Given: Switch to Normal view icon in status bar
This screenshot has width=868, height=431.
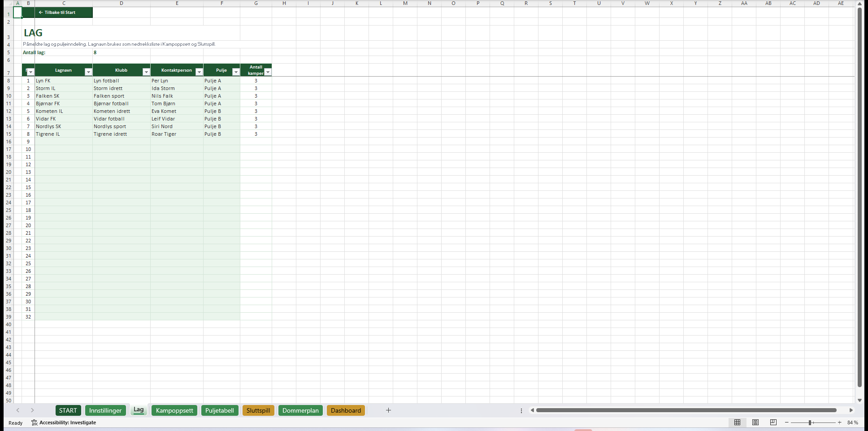Looking at the screenshot, I should [737, 422].
